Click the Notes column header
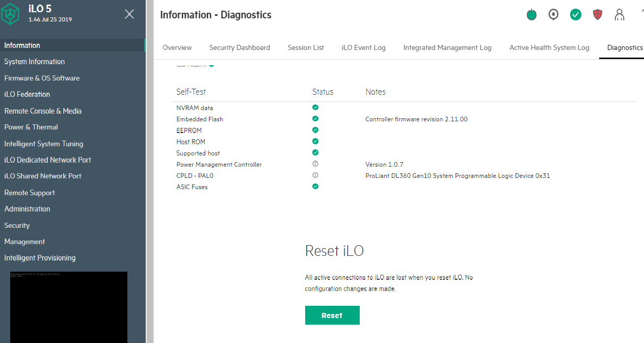 pyautogui.click(x=375, y=92)
